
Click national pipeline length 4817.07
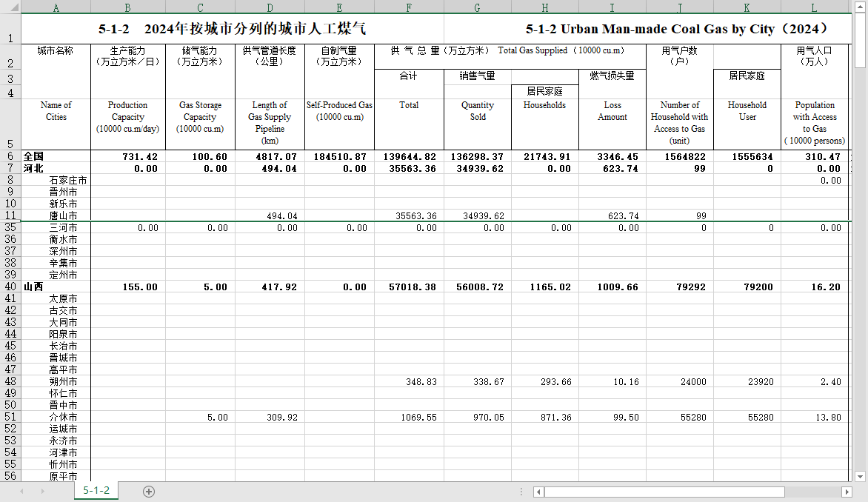(x=270, y=157)
